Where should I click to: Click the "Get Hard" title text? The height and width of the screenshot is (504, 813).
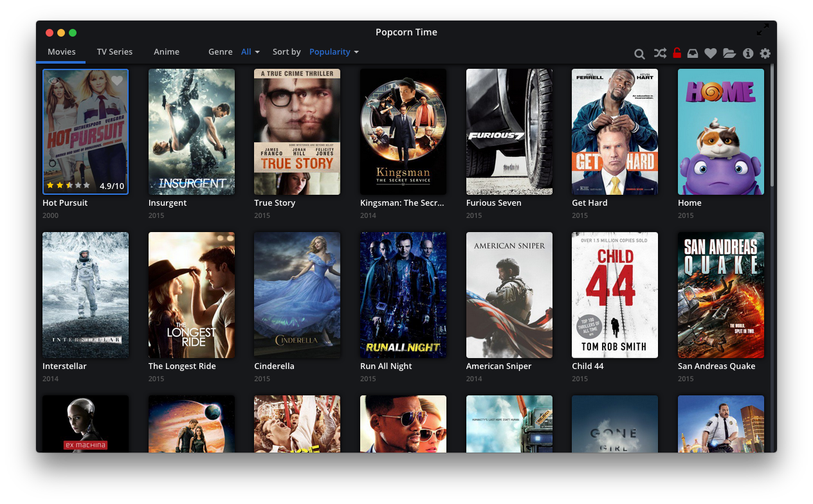tap(590, 203)
